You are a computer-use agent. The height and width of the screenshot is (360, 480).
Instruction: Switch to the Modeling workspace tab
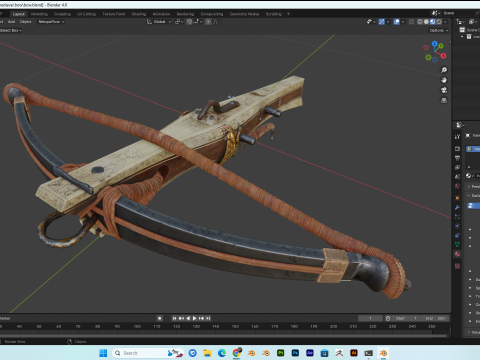pyautogui.click(x=39, y=14)
